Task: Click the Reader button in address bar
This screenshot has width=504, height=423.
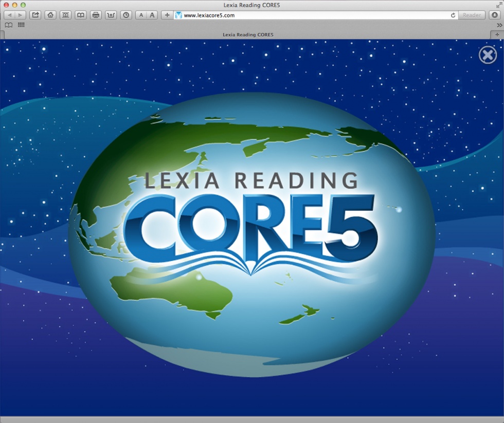Action: (x=472, y=15)
